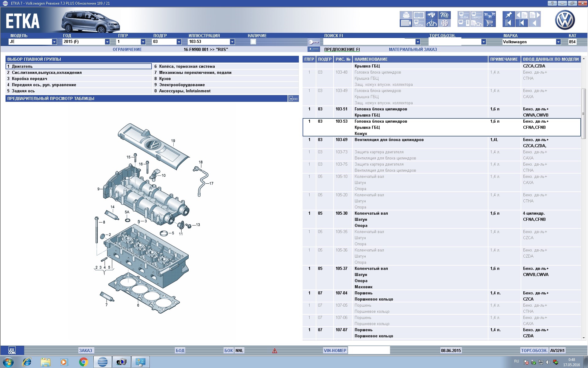Screen dimensions: 588x368
Task: Click the wheel rim icon
Action: [x=444, y=23]
